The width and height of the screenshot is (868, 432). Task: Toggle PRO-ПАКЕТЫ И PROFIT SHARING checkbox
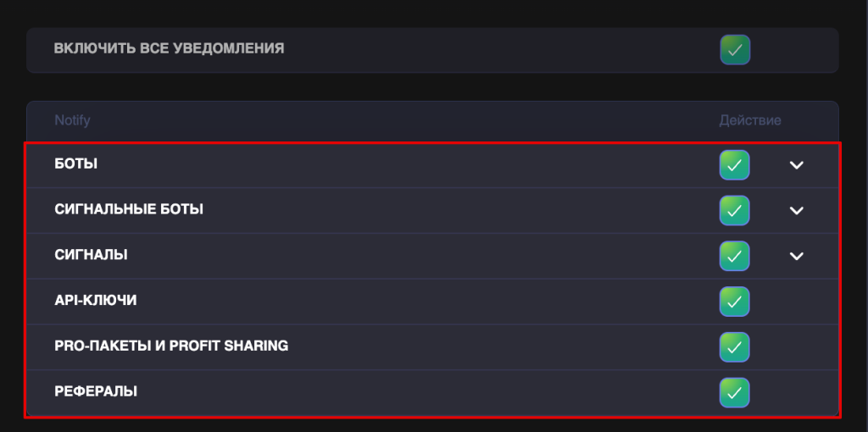pos(734,346)
